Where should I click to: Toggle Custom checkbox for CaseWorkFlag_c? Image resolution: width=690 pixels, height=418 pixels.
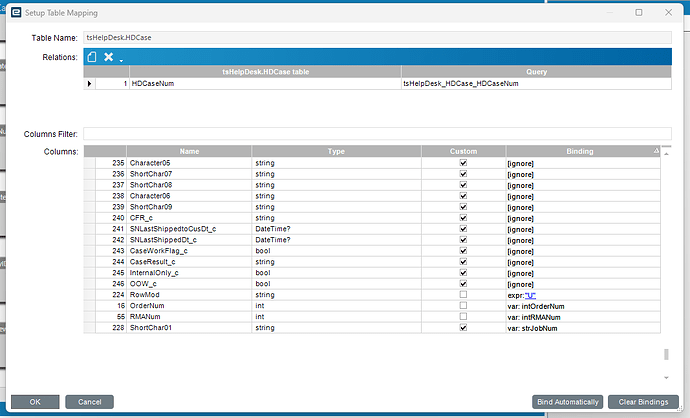coord(463,251)
